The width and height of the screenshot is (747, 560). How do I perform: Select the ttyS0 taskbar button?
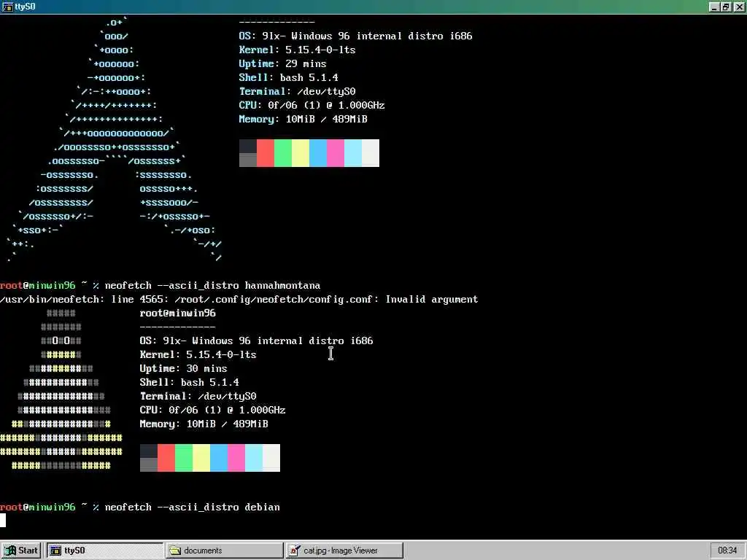104,551
